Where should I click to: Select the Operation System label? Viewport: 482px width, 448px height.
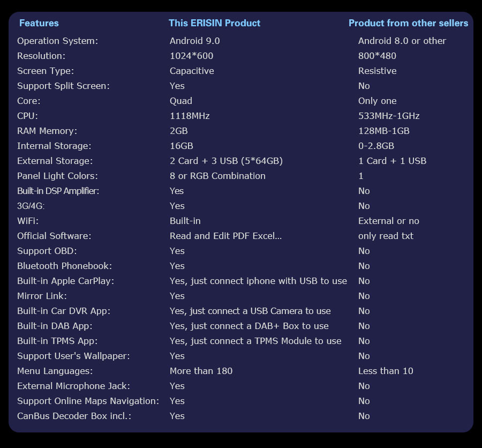click(57, 41)
